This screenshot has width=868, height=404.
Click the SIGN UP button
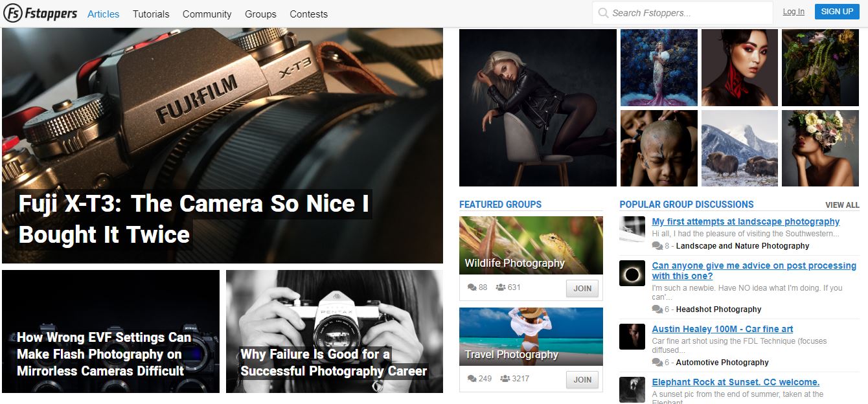coord(837,12)
